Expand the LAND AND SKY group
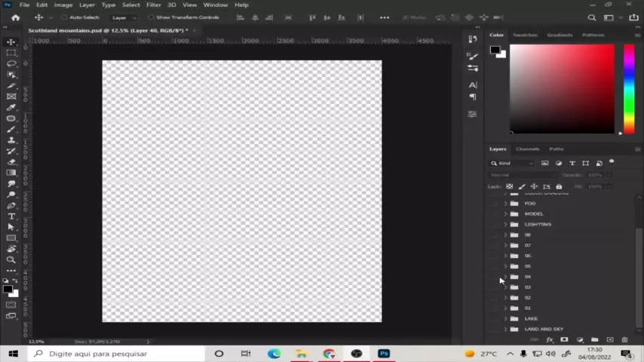Image resolution: width=644 pixels, height=362 pixels. pyautogui.click(x=505, y=329)
